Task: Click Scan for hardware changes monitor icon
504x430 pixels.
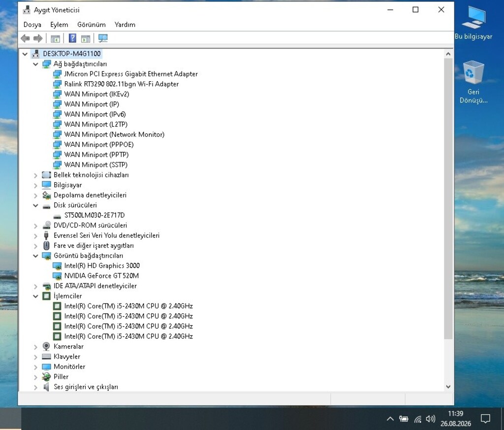Action: click(x=103, y=38)
